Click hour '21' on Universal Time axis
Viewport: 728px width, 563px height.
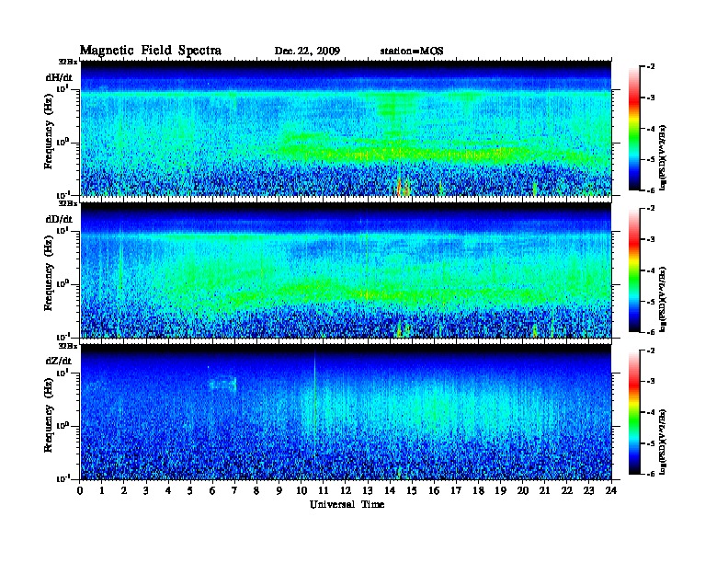[x=544, y=491]
